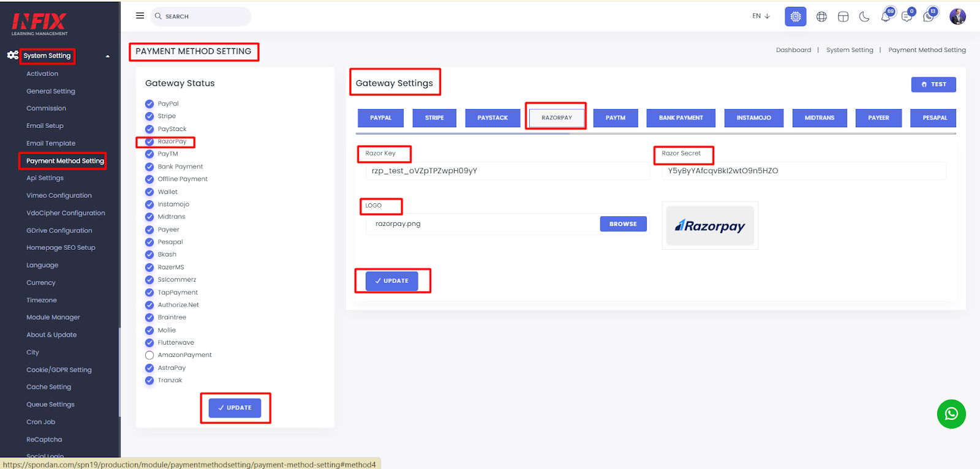The height and width of the screenshot is (469, 980).
Task: Click the header SEARCH box
Action: pyautogui.click(x=200, y=17)
